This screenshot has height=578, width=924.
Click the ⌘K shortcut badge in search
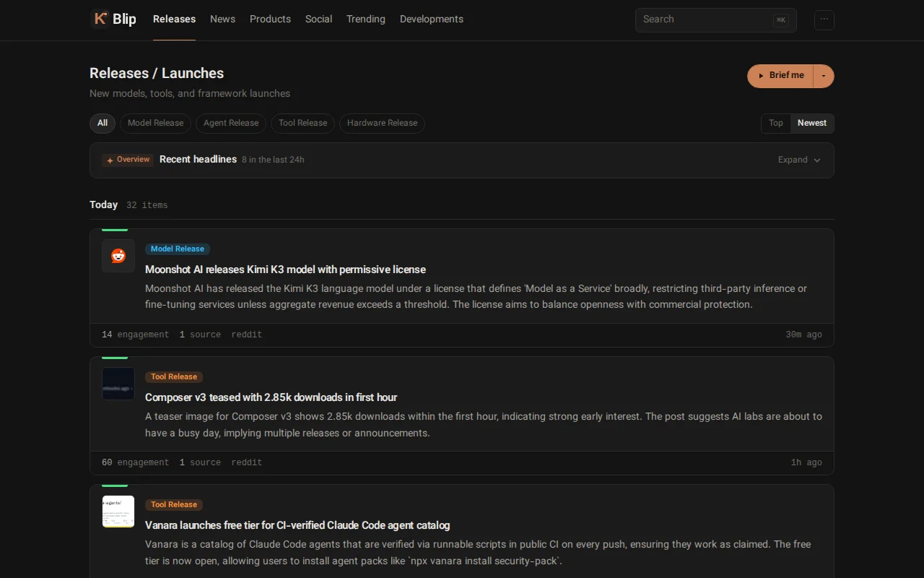[780, 20]
